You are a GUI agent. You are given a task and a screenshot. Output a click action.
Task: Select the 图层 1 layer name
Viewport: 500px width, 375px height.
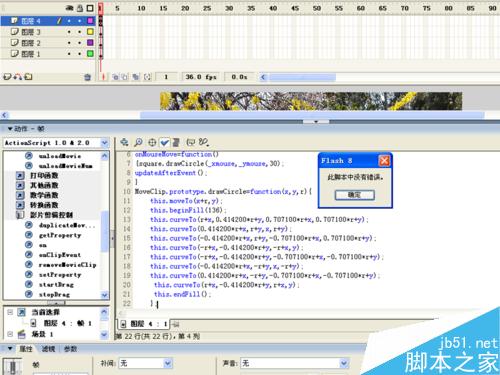[x=31, y=54]
